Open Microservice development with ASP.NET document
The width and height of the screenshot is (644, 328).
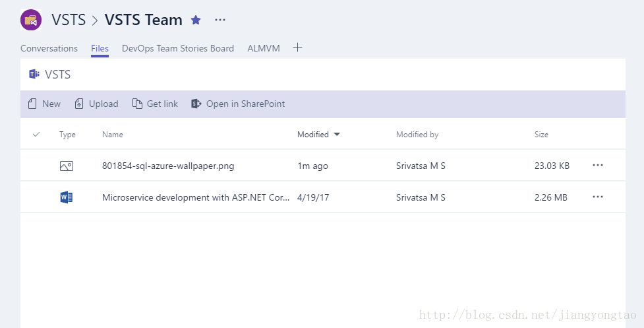tap(196, 198)
